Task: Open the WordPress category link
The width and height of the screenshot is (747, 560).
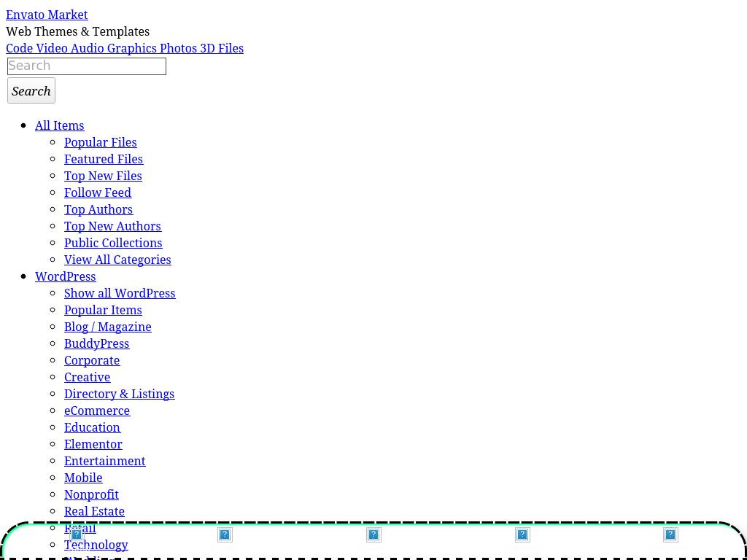Action: (65, 276)
